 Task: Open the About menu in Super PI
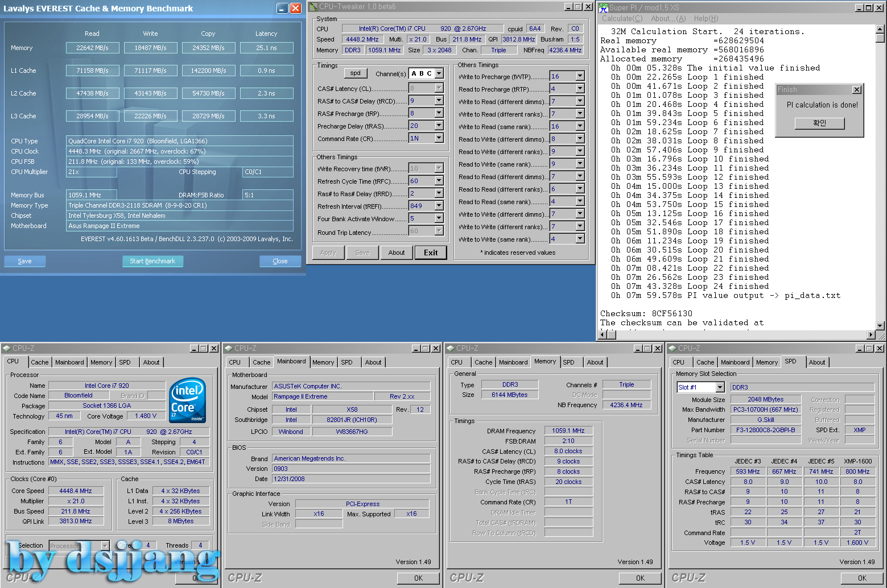pyautogui.click(x=669, y=18)
